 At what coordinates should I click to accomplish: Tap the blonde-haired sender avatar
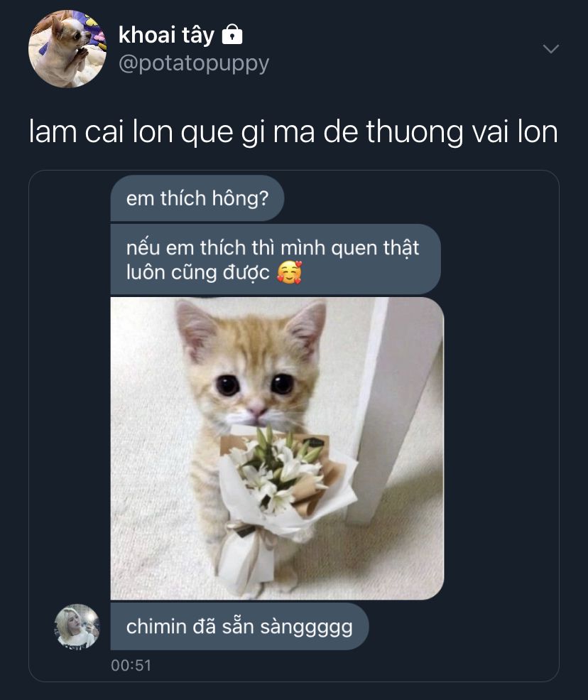77,626
